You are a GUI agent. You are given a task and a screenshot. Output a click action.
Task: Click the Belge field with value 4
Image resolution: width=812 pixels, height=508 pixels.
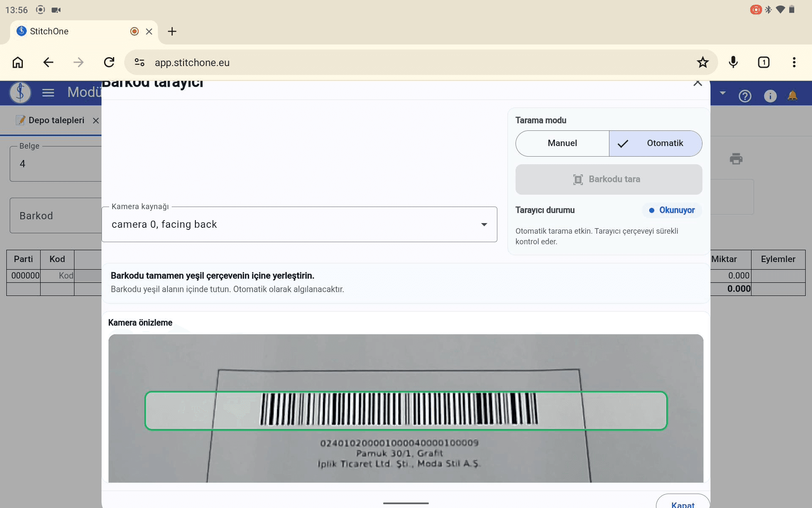tap(56, 164)
